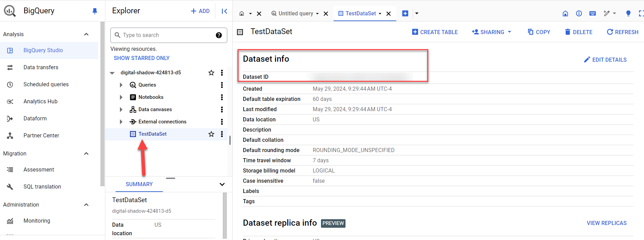This screenshot has width=644, height=240.
Task: Star the TestDataSet dataset
Action: (x=211, y=134)
